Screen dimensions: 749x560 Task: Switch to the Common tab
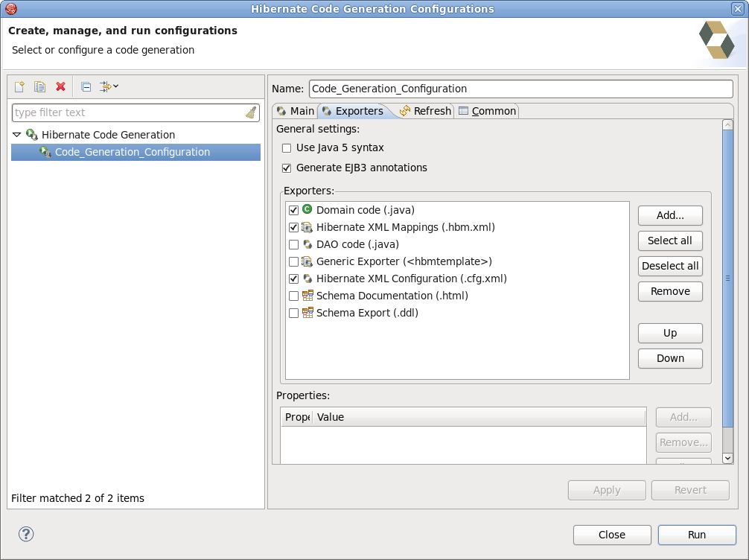pos(486,110)
